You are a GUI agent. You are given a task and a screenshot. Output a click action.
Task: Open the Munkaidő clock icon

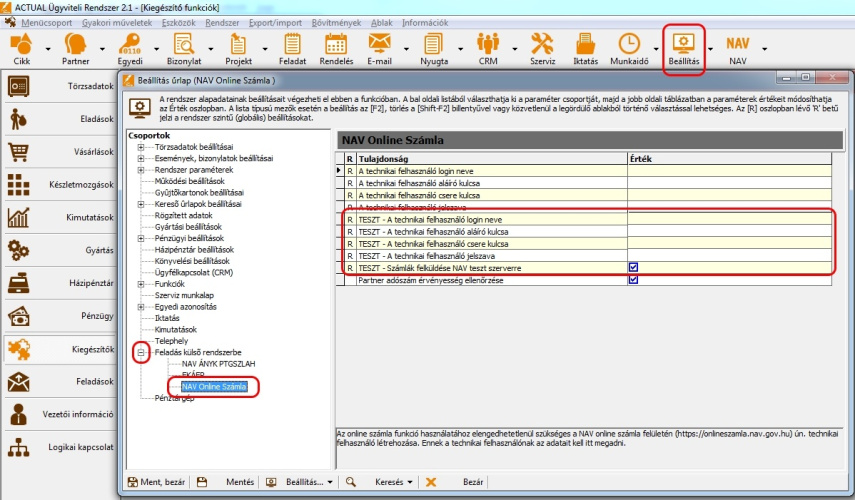[x=629, y=47]
